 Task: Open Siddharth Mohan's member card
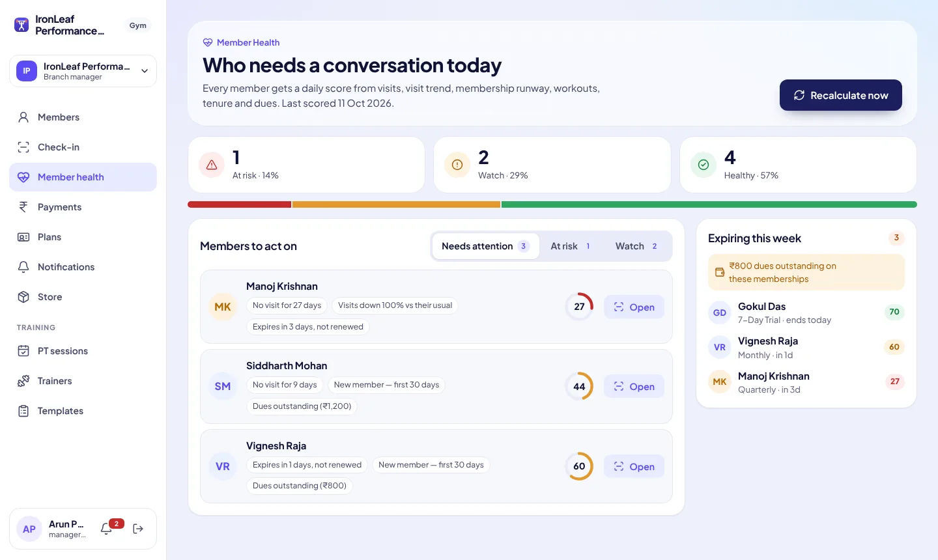tap(634, 387)
